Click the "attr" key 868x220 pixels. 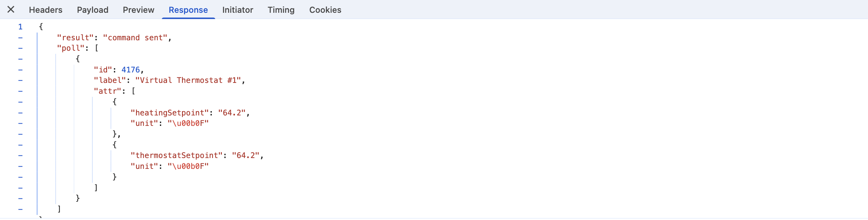107,91
